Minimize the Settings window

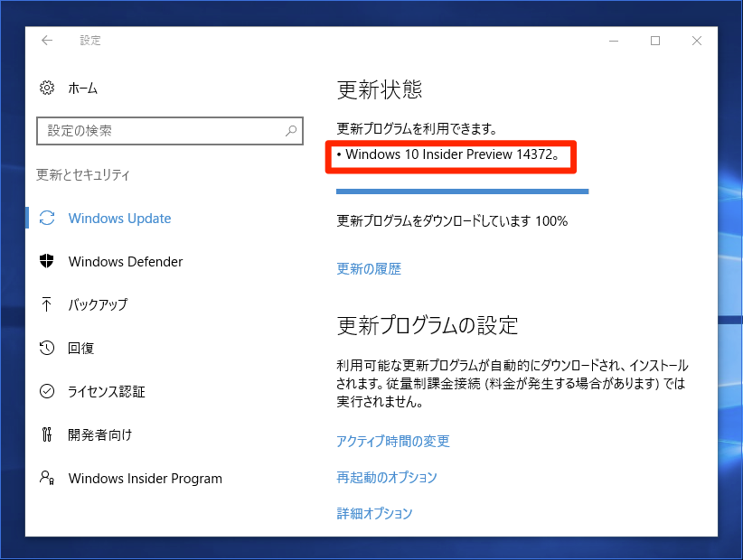[614, 41]
